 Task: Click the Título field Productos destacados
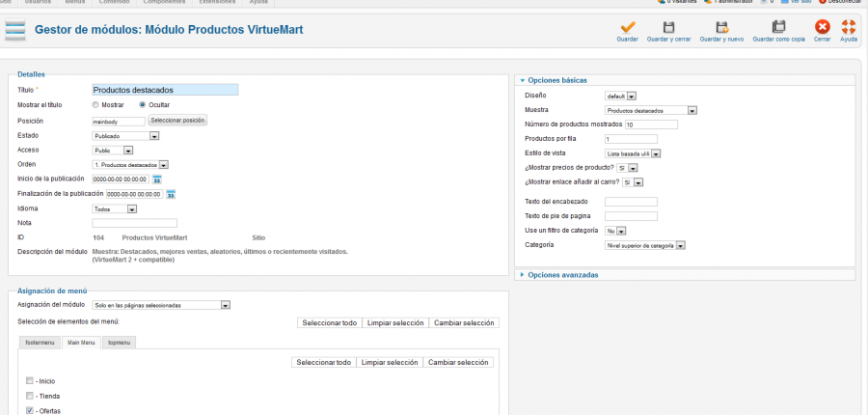click(x=165, y=90)
